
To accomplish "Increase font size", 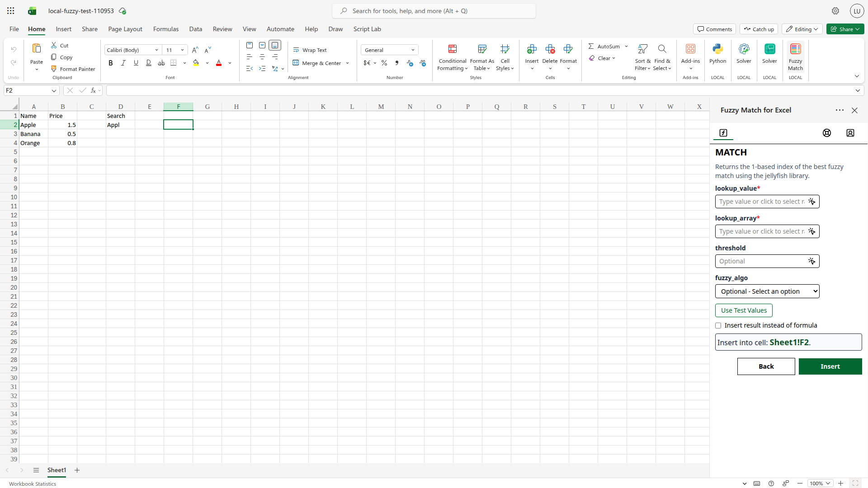I will (x=195, y=50).
